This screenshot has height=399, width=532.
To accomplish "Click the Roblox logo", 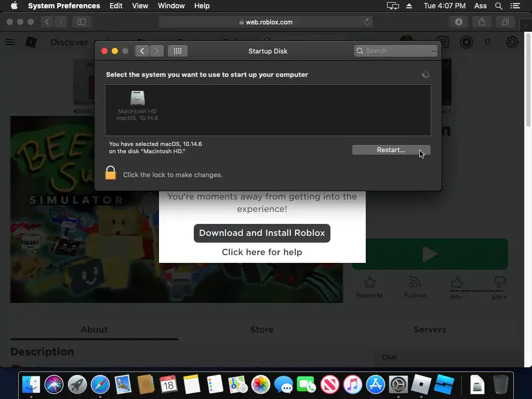I will tap(31, 42).
